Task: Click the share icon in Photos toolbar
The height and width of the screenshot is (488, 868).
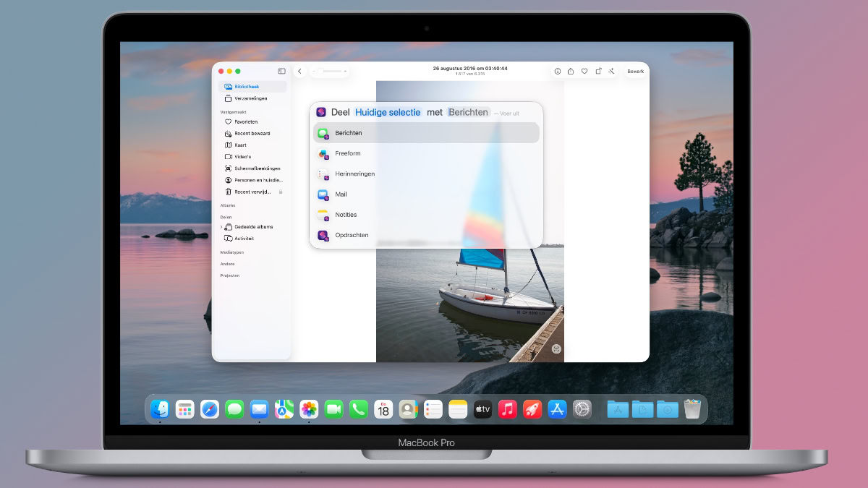Action: click(x=571, y=72)
